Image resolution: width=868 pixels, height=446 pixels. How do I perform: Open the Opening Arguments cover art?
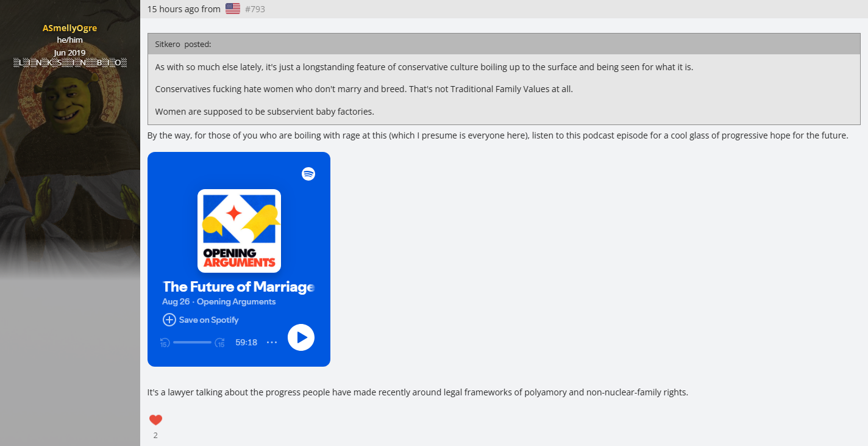[x=239, y=231]
